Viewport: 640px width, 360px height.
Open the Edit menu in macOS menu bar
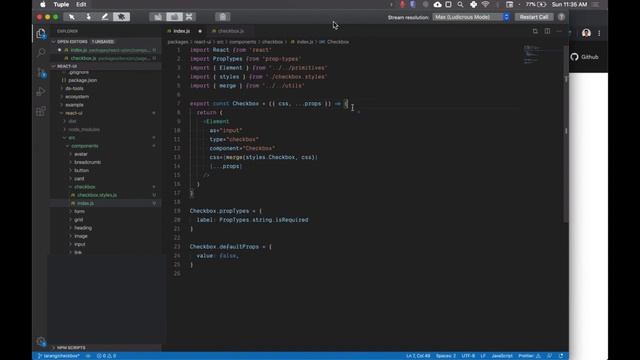[81, 4]
